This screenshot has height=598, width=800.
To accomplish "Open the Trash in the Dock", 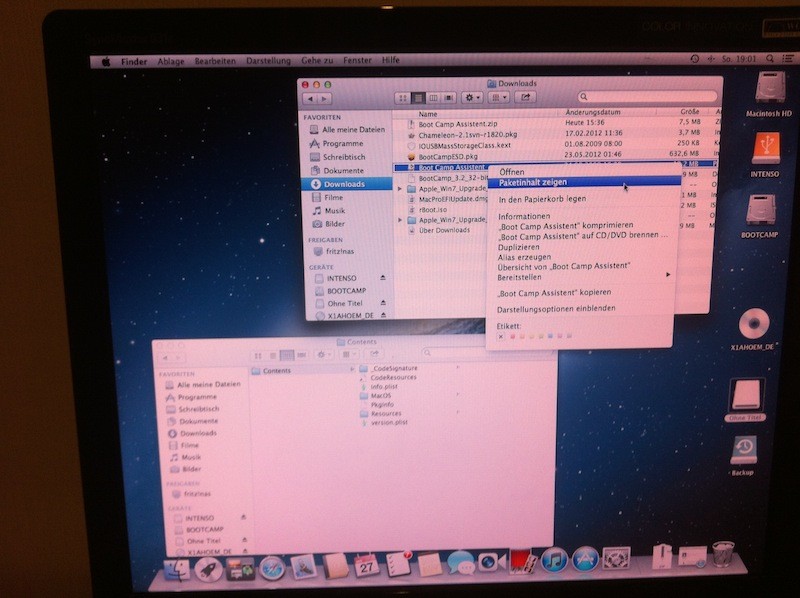I will coord(723,555).
